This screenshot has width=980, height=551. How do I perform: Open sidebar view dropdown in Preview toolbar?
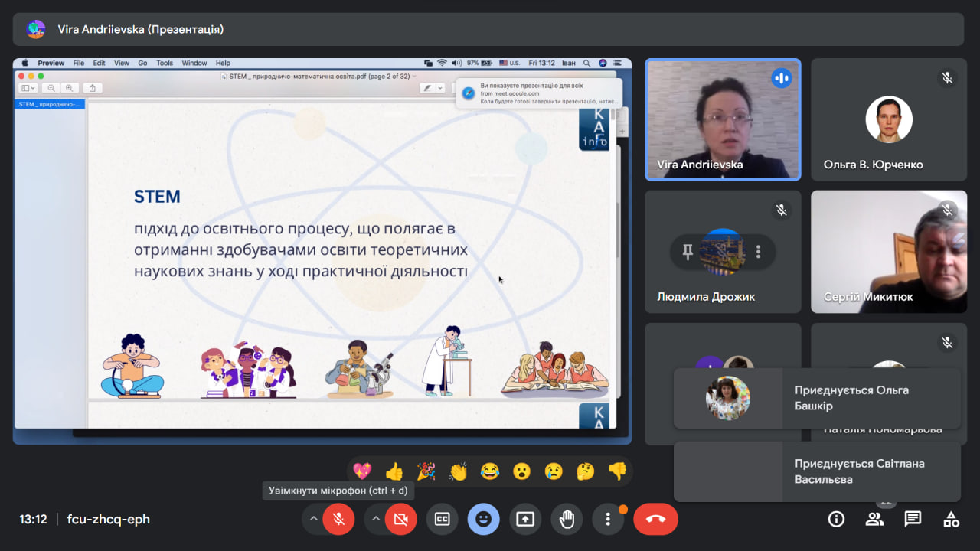pos(28,88)
